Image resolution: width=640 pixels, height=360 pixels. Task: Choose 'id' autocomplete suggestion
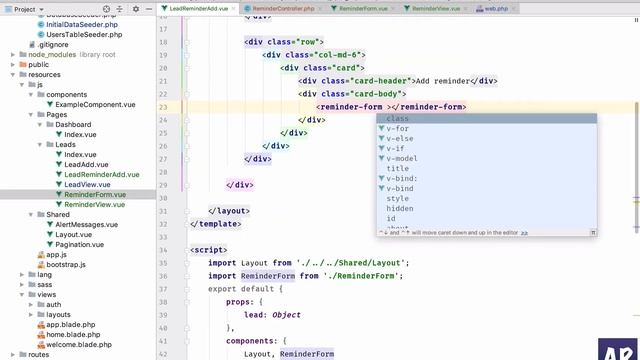coord(487,218)
